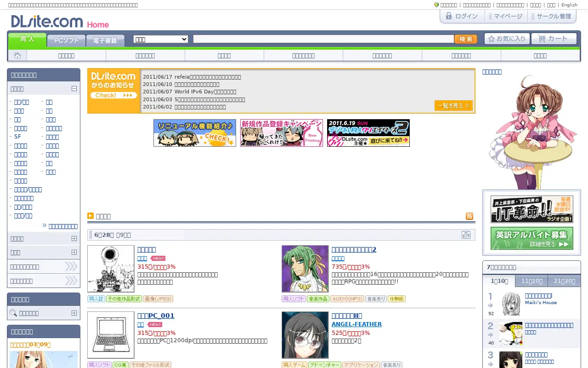Open the Maiki's House circle link in the ranking

541,303
